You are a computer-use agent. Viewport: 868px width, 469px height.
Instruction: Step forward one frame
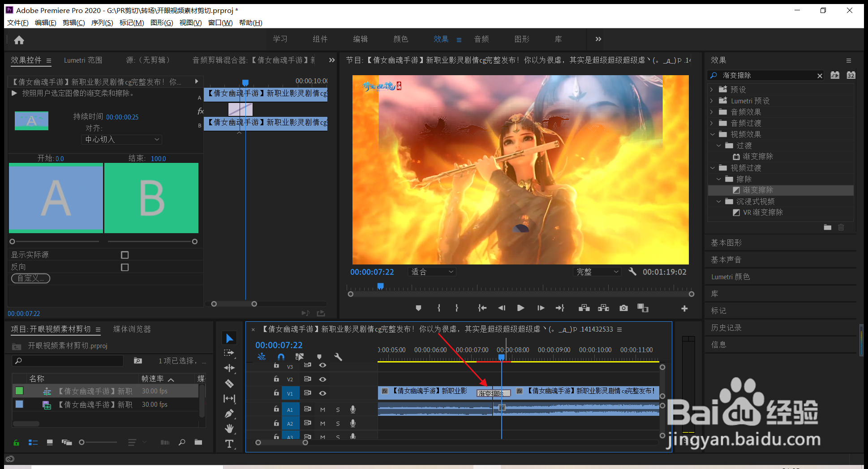click(x=541, y=308)
